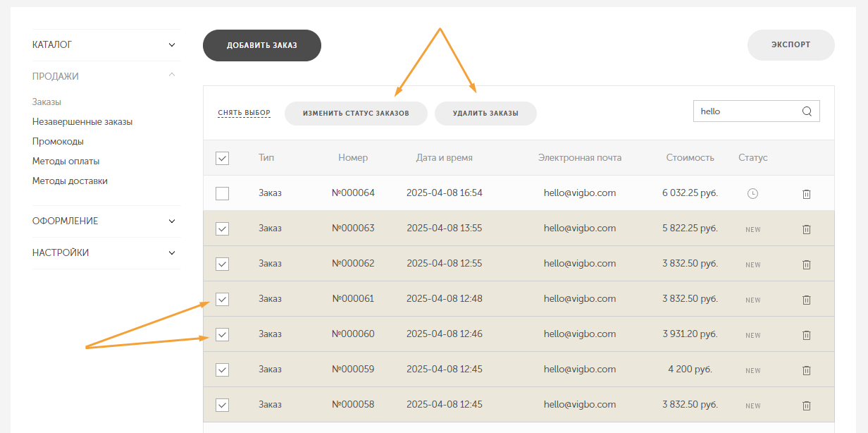The width and height of the screenshot is (868, 433).
Task: Open Методы доставки in sidebar
Action: [70, 181]
